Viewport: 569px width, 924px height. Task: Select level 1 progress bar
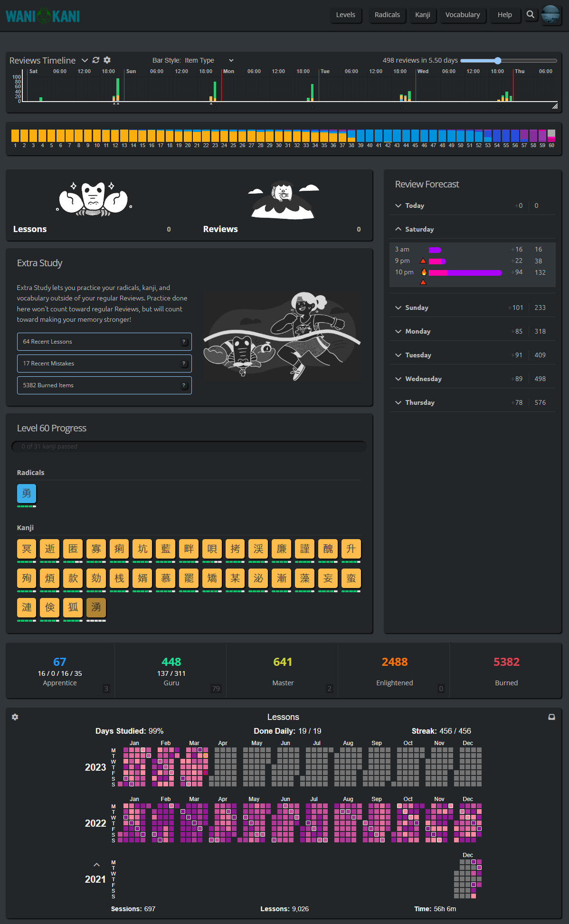coord(15,136)
